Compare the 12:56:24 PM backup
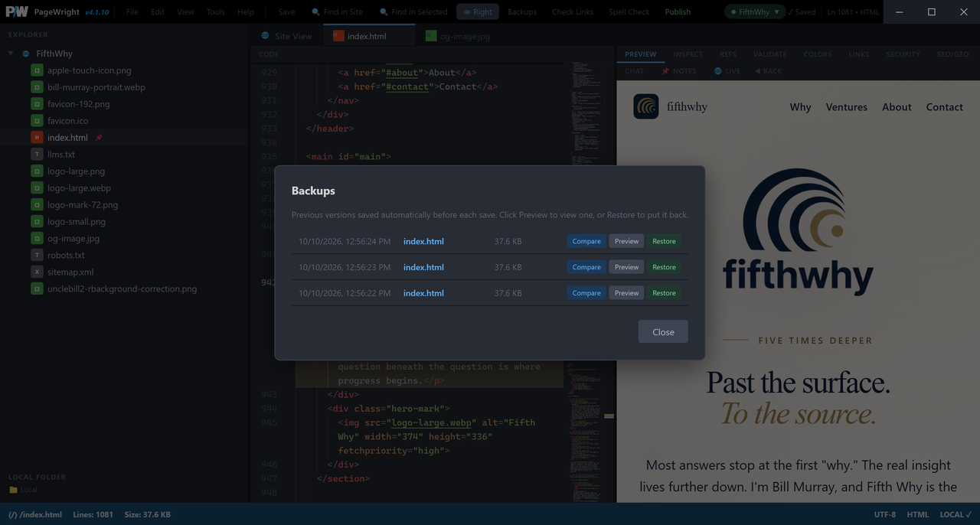 [586, 241]
